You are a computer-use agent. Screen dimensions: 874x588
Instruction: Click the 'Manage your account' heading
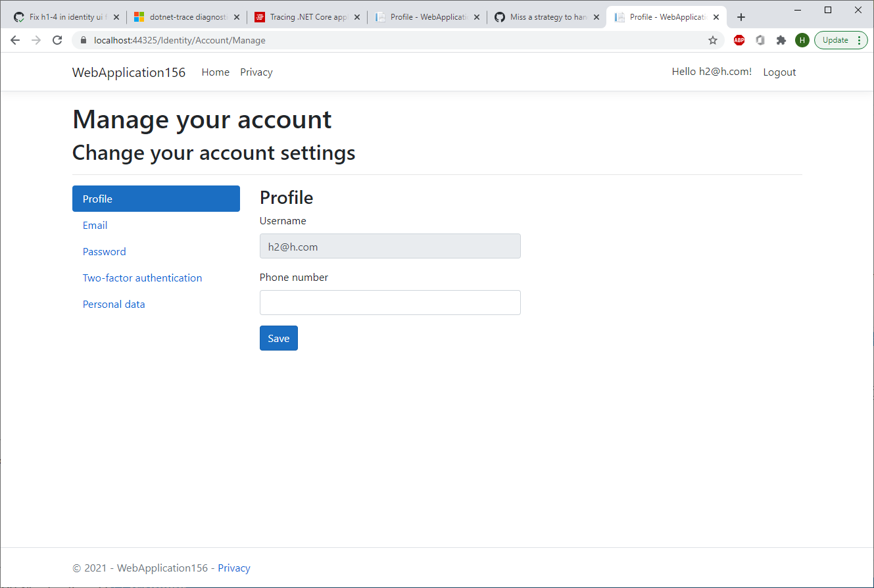[x=202, y=120]
